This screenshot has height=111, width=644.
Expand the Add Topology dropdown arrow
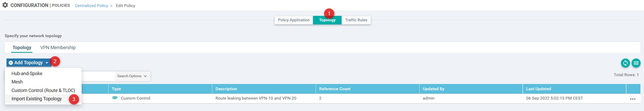(47, 63)
